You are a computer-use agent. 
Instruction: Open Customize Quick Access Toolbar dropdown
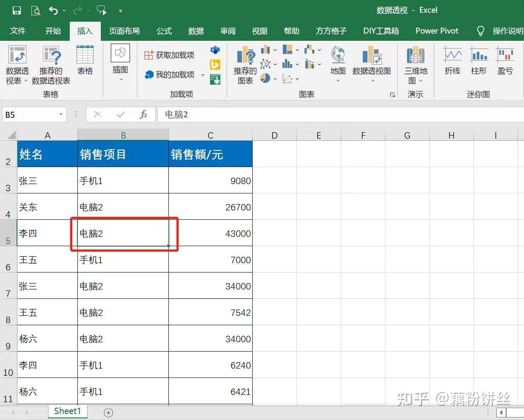pyautogui.click(x=120, y=11)
